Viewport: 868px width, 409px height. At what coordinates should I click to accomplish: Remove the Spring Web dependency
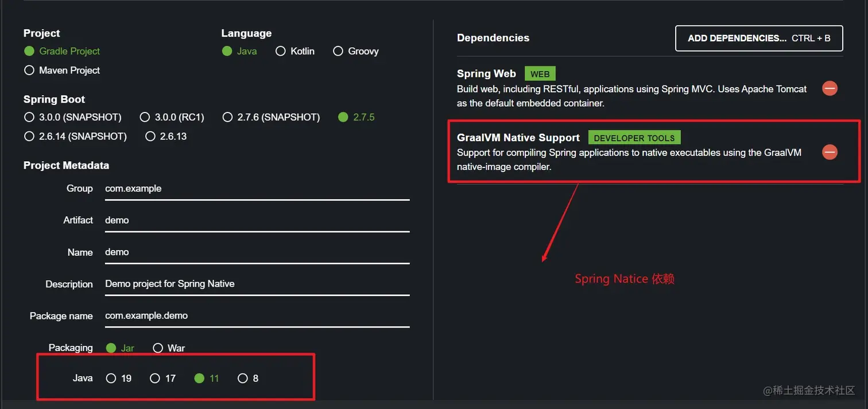(x=830, y=88)
